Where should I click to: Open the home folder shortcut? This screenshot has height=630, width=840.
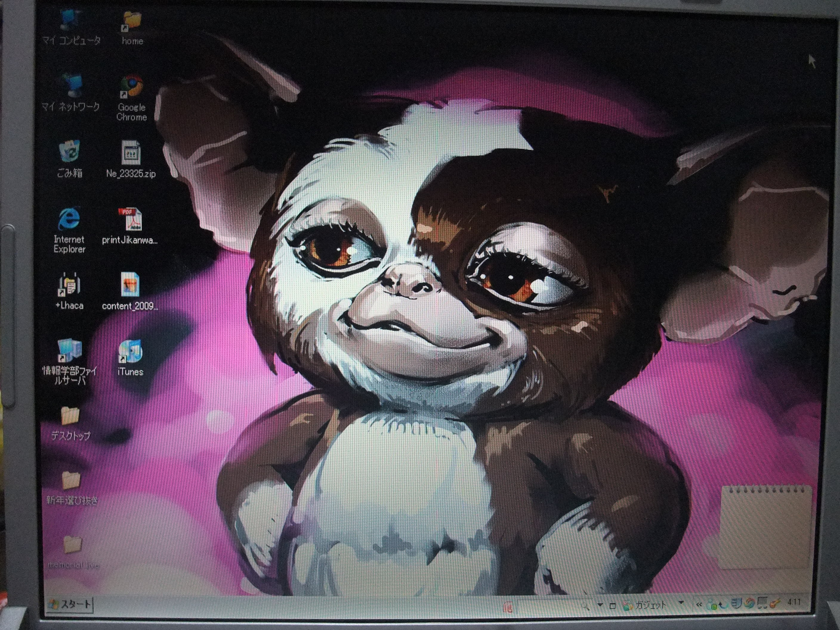click(132, 28)
